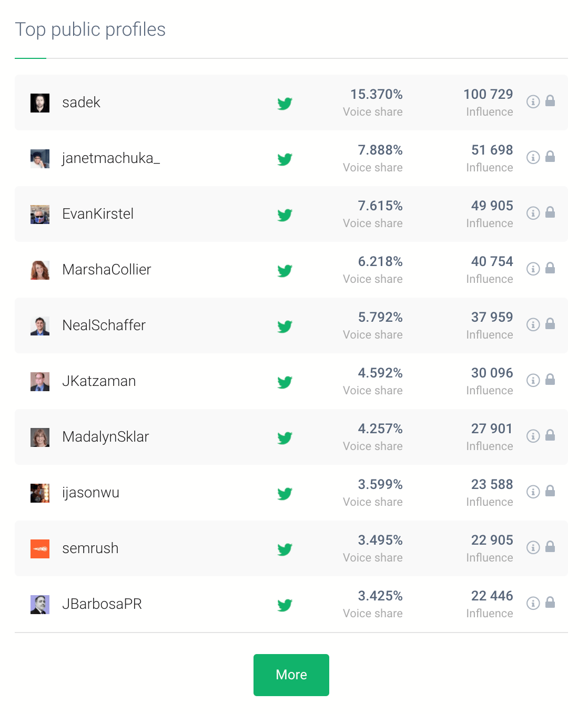This screenshot has height=714, width=588.
Task: Open info icon for sadek's influence
Action: click(x=533, y=101)
